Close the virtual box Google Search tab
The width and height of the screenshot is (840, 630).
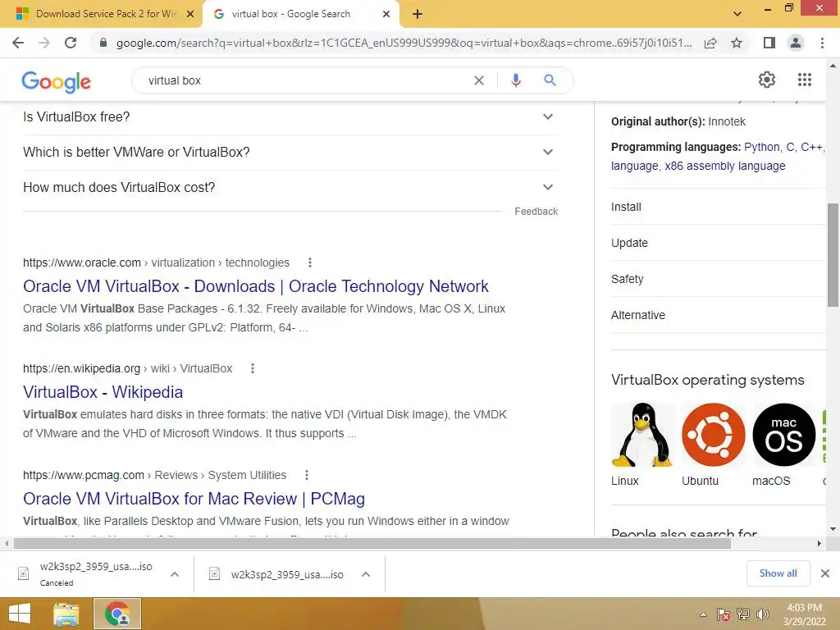[386, 14]
